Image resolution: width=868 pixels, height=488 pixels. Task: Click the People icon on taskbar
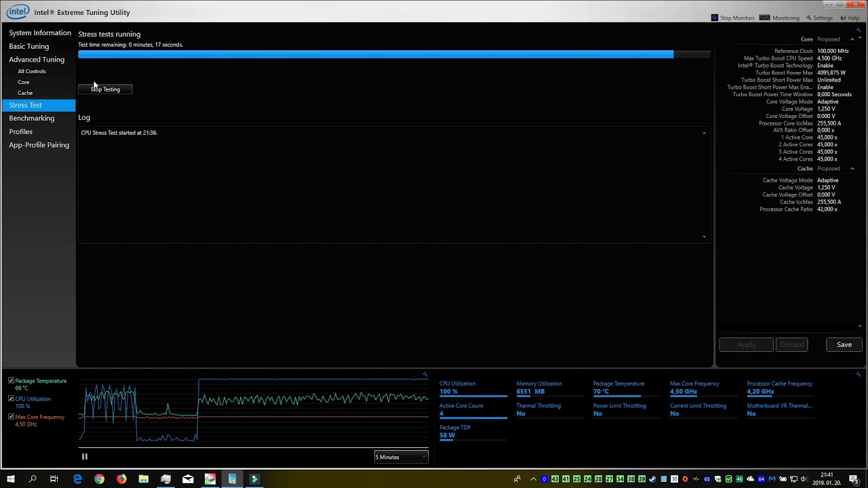(x=517, y=479)
